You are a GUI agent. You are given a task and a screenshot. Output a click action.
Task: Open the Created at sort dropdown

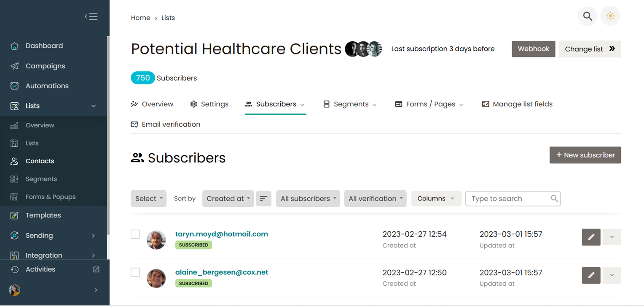228,198
